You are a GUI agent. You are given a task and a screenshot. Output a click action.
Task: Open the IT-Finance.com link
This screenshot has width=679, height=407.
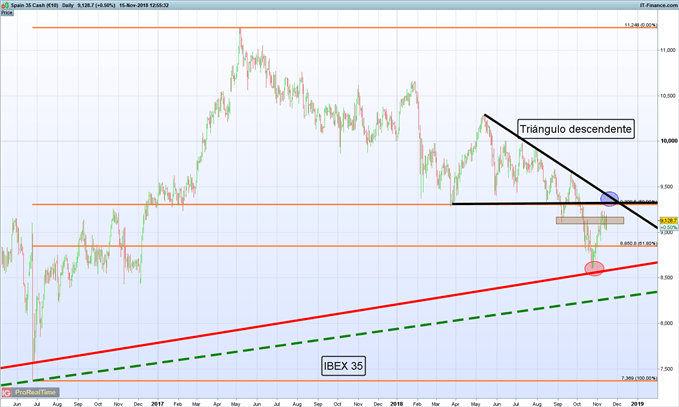[659, 5]
